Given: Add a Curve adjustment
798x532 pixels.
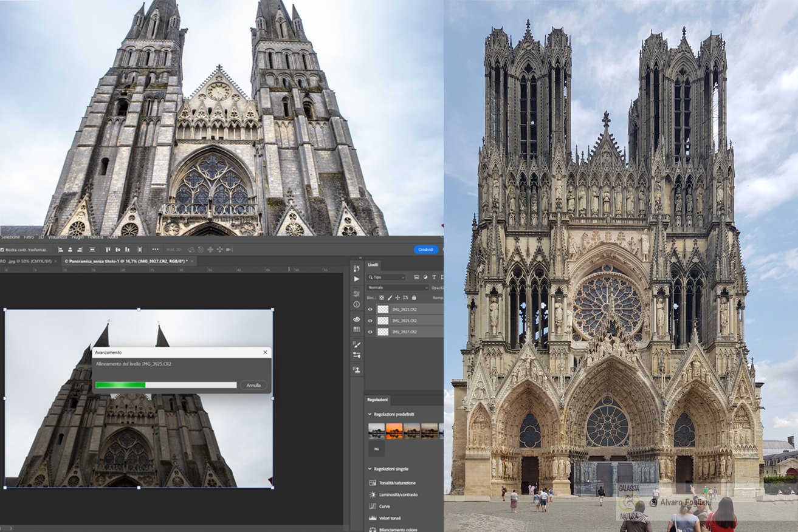Looking at the screenshot, I should (x=379, y=506).
